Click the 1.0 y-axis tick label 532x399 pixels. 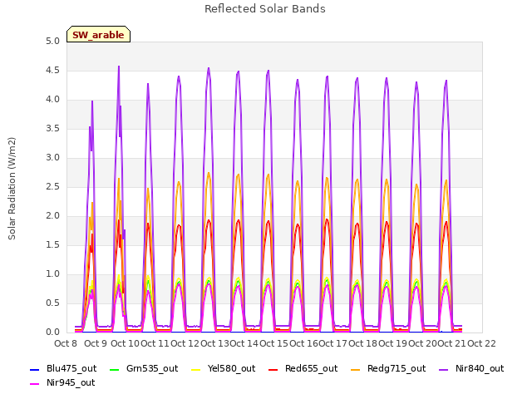(52, 273)
